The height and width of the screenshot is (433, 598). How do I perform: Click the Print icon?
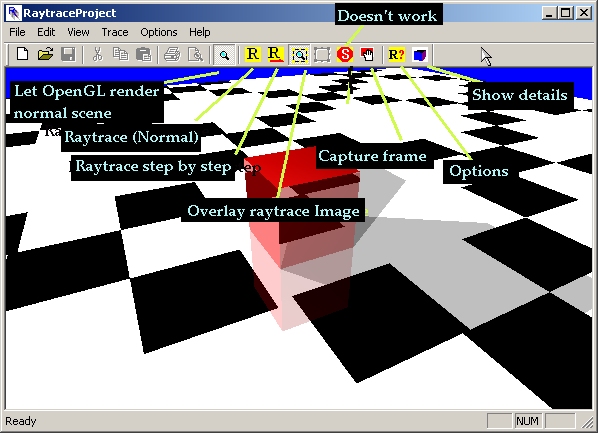(x=172, y=55)
